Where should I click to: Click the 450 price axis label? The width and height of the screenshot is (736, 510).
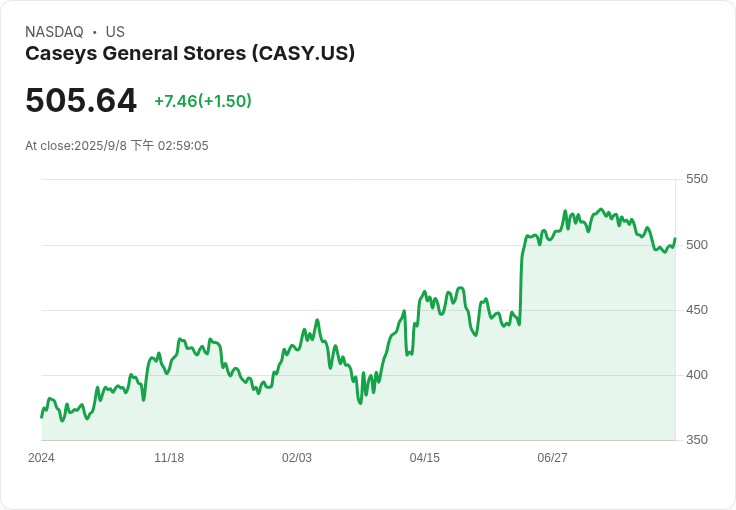coord(697,310)
